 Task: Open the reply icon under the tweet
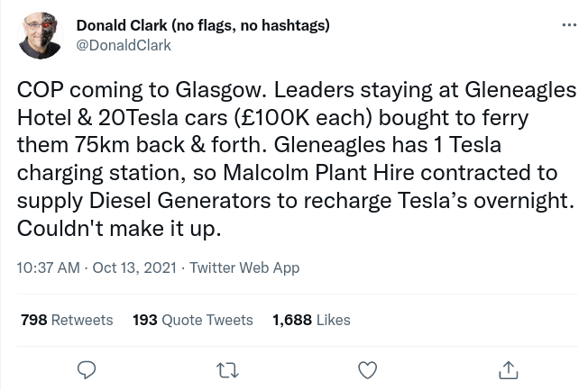pyautogui.click(x=87, y=369)
